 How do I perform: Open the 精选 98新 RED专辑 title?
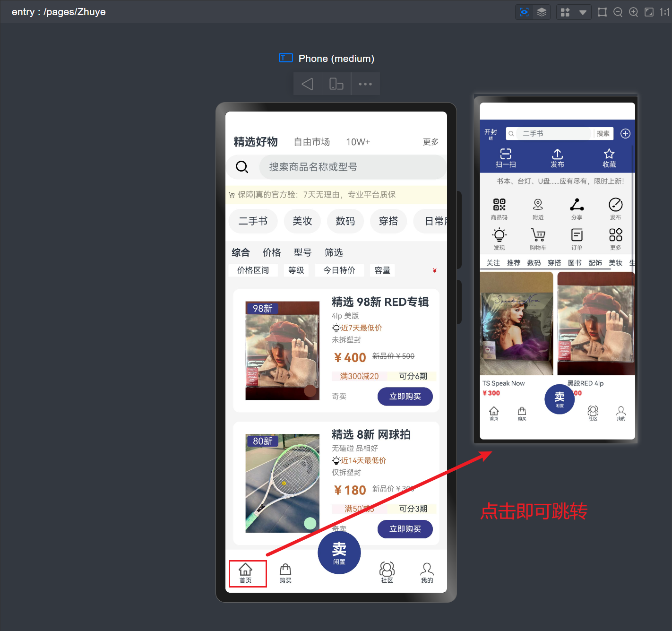tap(380, 302)
